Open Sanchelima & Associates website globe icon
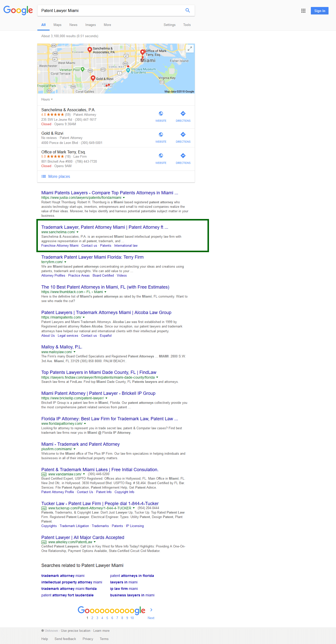This screenshot has width=336, height=644. click(x=161, y=113)
